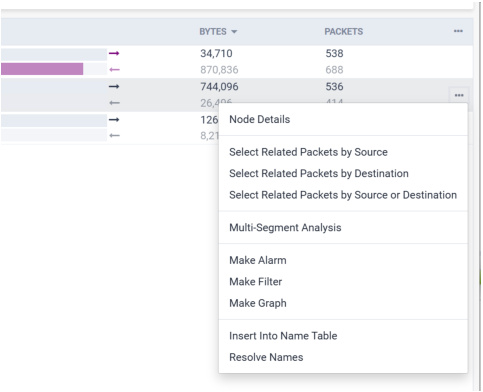
Task: Click the row ellipsis button beside 536 packets
Action: [459, 95]
